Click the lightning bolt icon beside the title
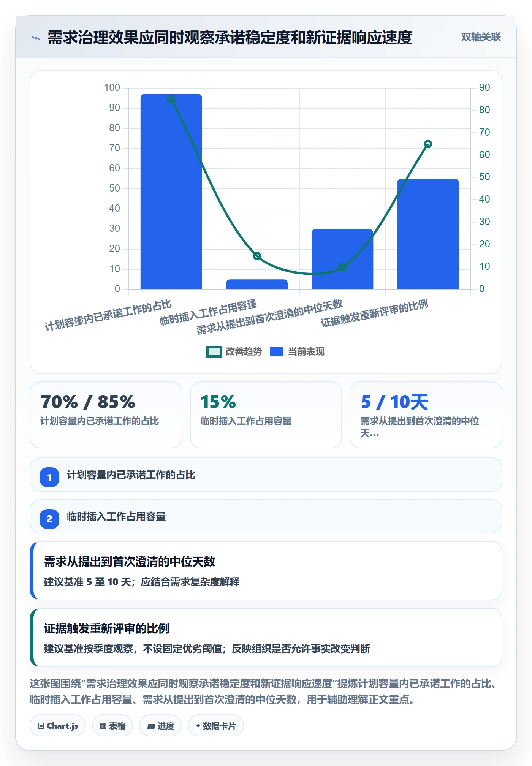The height and width of the screenshot is (766, 532). 36,38
